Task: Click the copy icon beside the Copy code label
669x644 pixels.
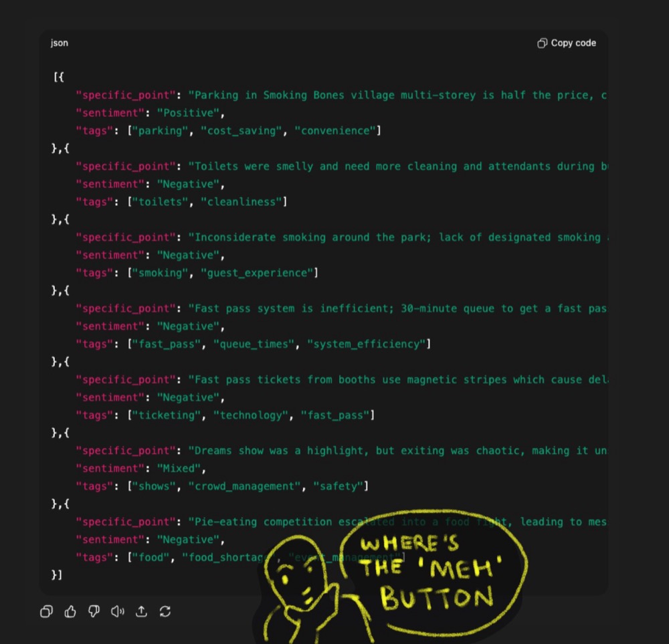Action: (542, 42)
